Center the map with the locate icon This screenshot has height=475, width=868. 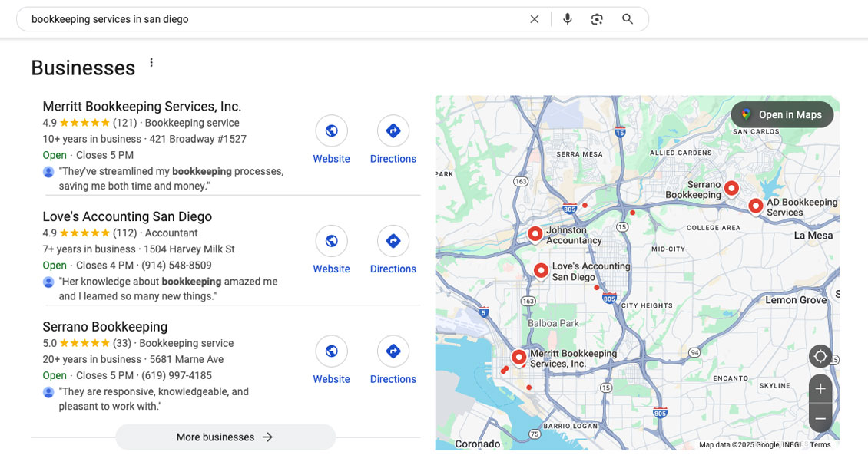click(x=820, y=356)
